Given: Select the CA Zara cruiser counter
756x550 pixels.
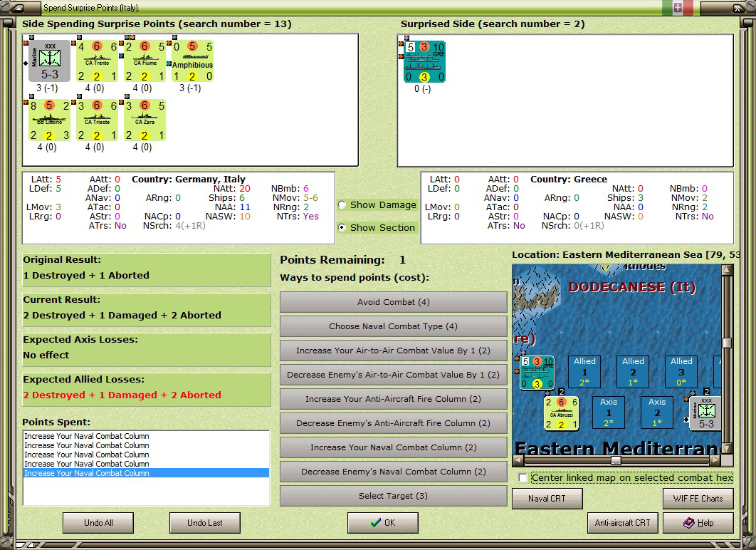Looking at the screenshot, I should [x=145, y=120].
